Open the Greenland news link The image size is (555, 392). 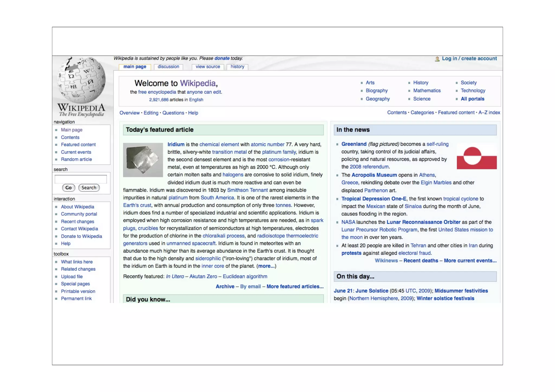pyautogui.click(x=354, y=144)
